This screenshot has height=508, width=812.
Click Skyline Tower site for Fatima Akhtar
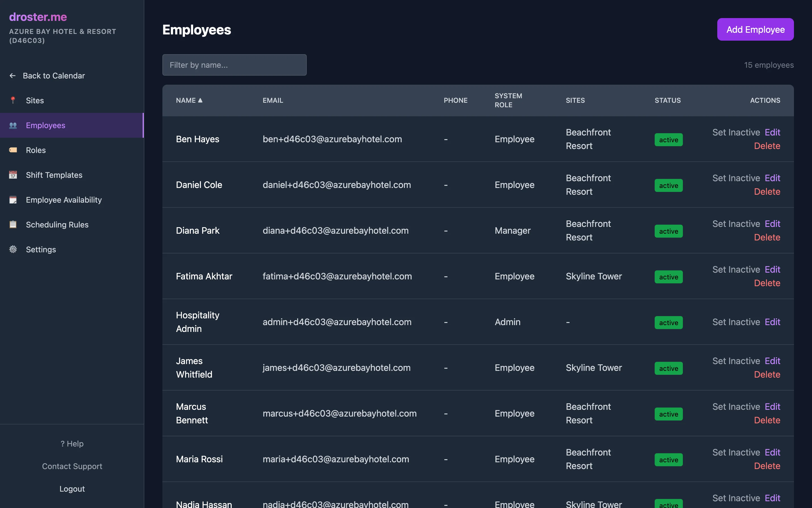click(593, 276)
